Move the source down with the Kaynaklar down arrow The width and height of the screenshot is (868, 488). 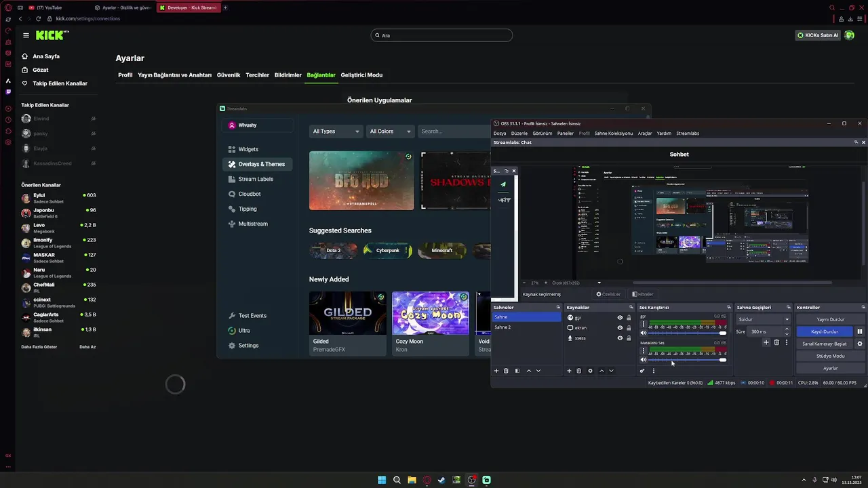point(611,371)
